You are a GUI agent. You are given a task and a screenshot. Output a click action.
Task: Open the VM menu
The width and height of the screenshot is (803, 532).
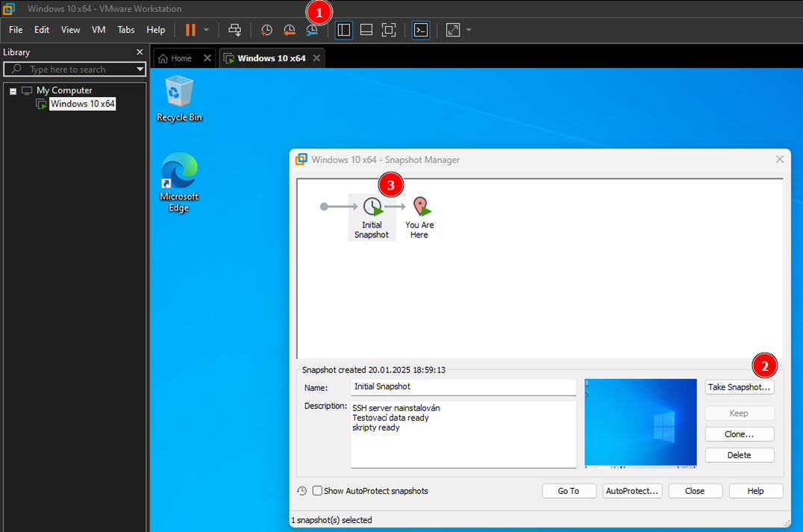pyautogui.click(x=99, y=30)
